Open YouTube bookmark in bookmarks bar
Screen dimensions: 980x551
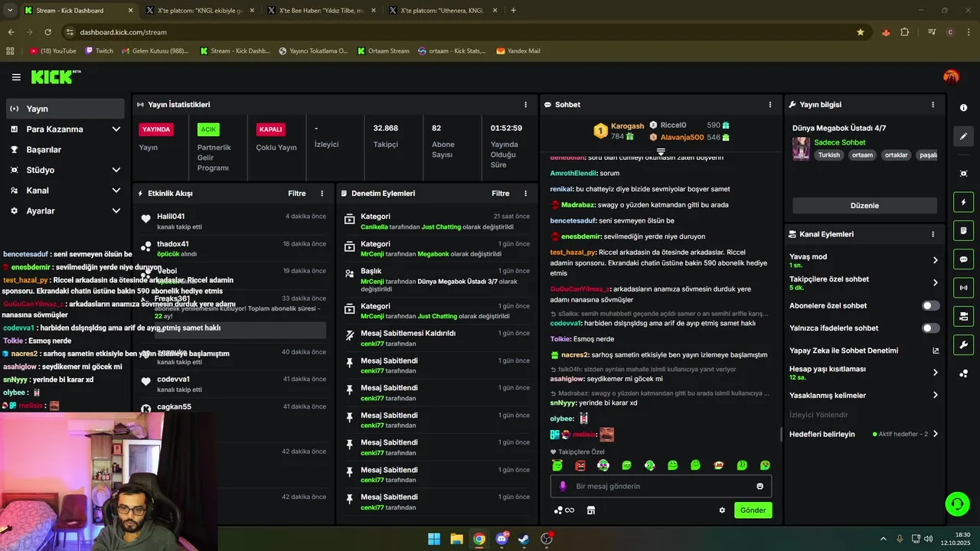[53, 51]
